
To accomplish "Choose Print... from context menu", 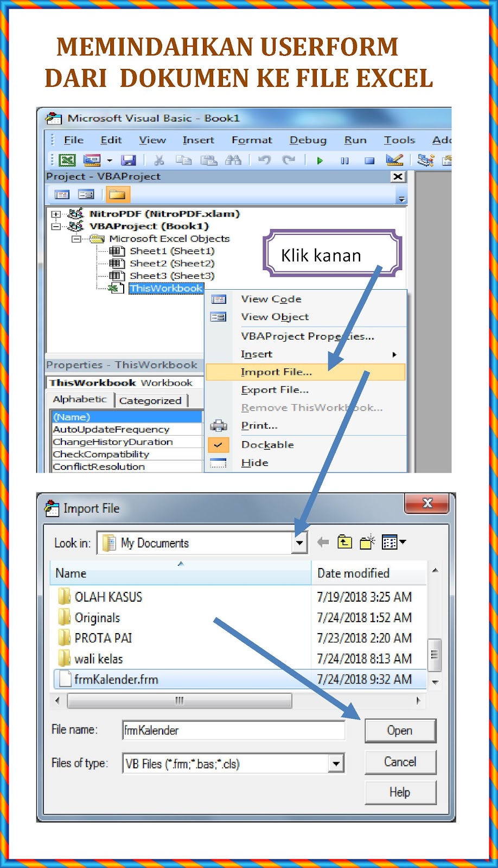I will (x=306, y=426).
